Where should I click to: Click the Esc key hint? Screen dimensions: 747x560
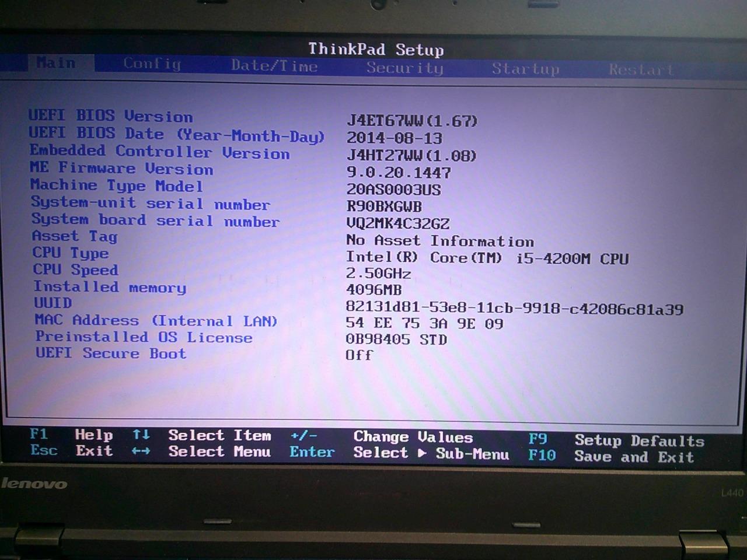pyautogui.click(x=44, y=450)
